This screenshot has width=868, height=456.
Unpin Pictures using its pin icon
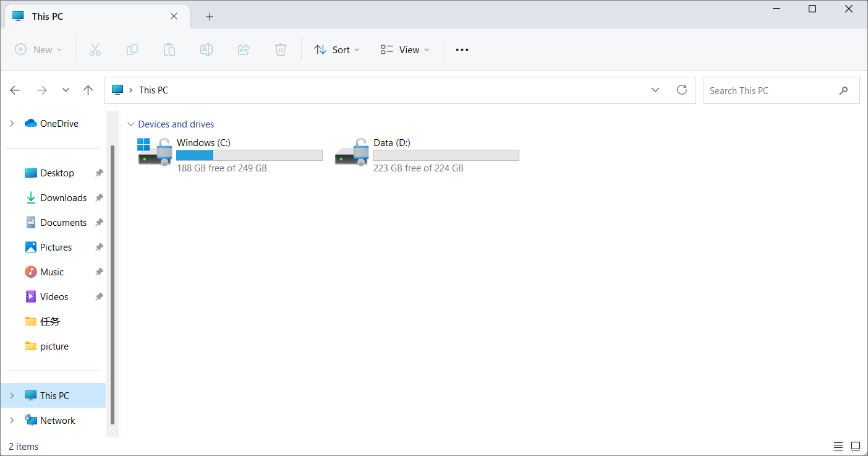[99, 247]
